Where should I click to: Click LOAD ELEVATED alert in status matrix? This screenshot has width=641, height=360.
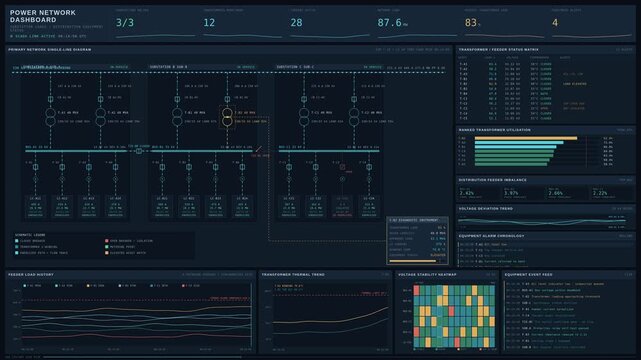575,84
